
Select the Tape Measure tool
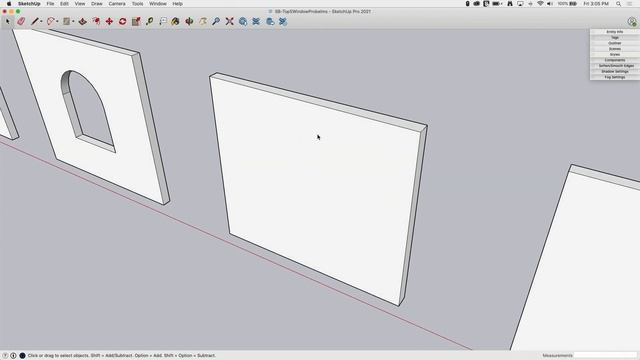pyautogui.click(x=149, y=21)
